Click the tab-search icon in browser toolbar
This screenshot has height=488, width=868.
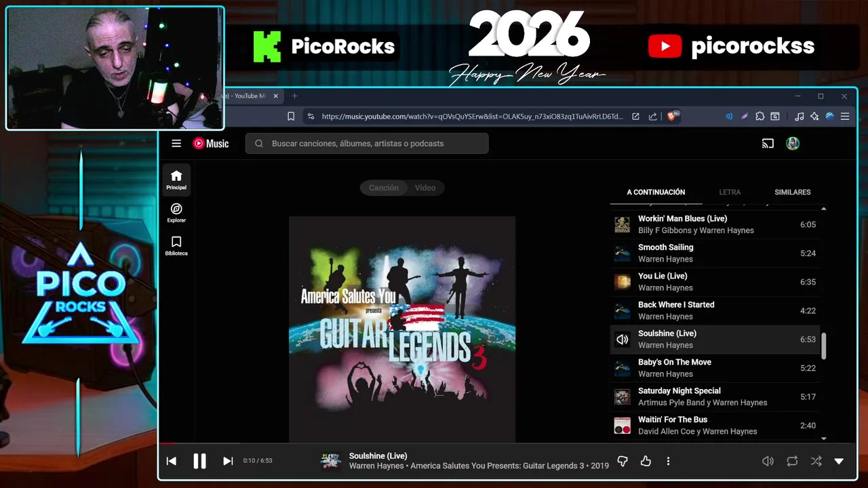click(775, 117)
